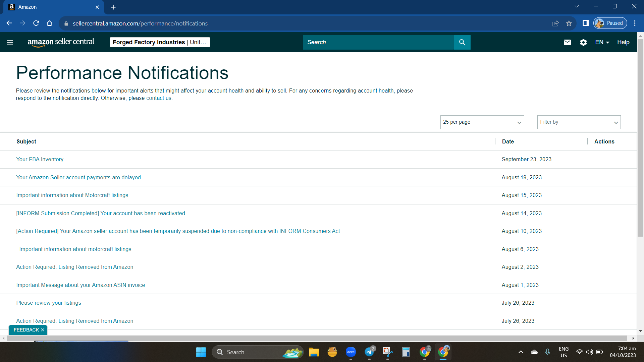
Task: Close the Amazon browser tab
Action: pyautogui.click(x=97, y=7)
